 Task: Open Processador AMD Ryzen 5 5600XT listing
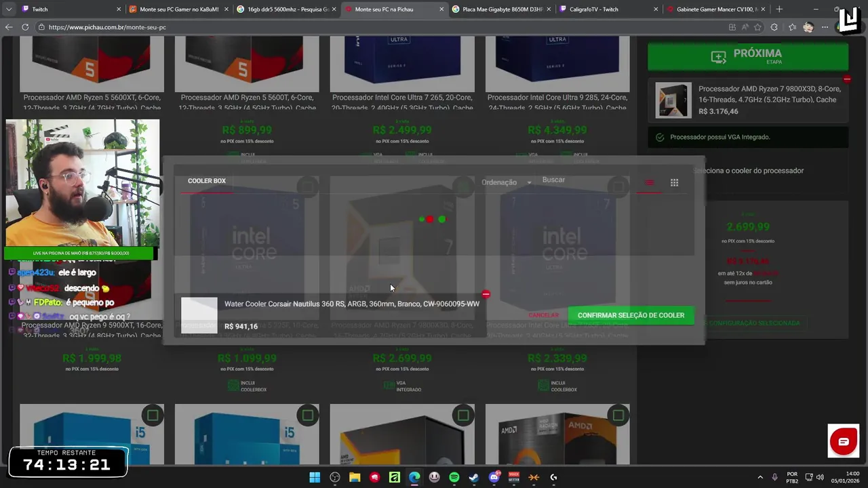pos(92,102)
